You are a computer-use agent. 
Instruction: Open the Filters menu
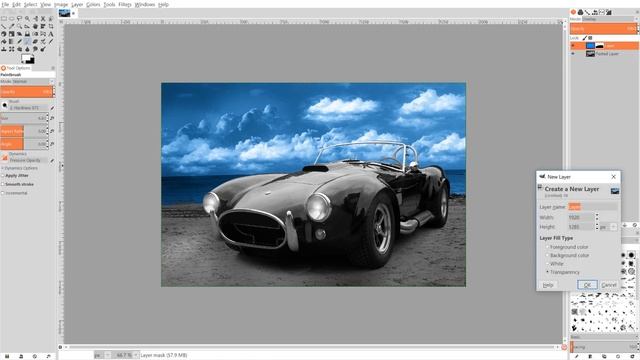pyautogui.click(x=125, y=4)
